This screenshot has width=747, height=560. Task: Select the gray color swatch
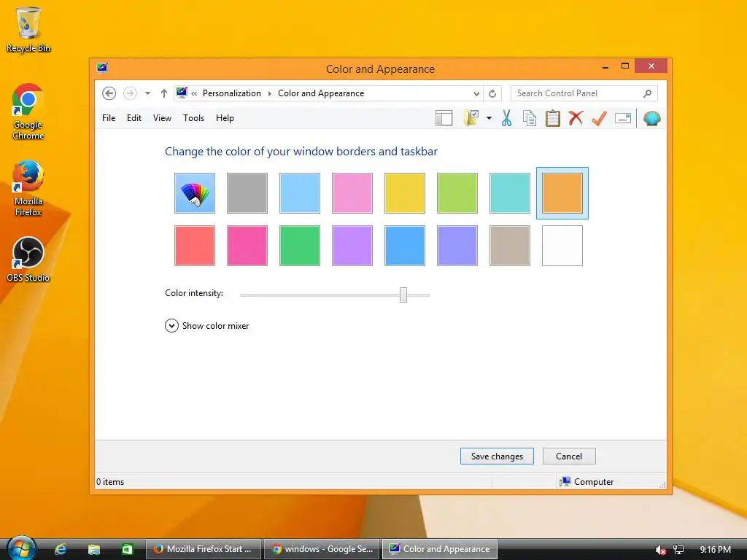(x=247, y=192)
